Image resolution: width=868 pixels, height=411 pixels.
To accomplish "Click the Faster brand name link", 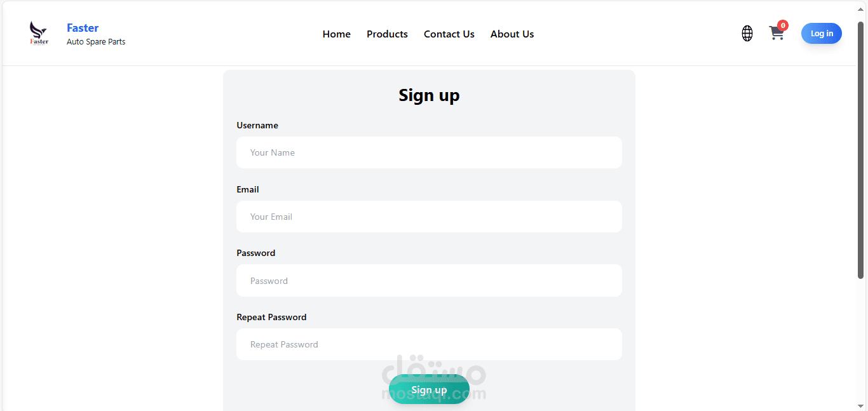I will [83, 28].
